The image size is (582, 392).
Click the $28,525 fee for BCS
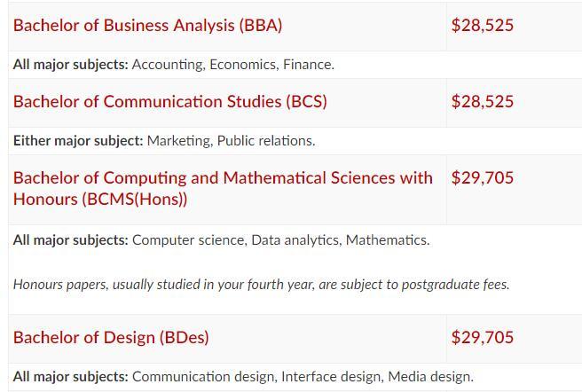coord(482,101)
